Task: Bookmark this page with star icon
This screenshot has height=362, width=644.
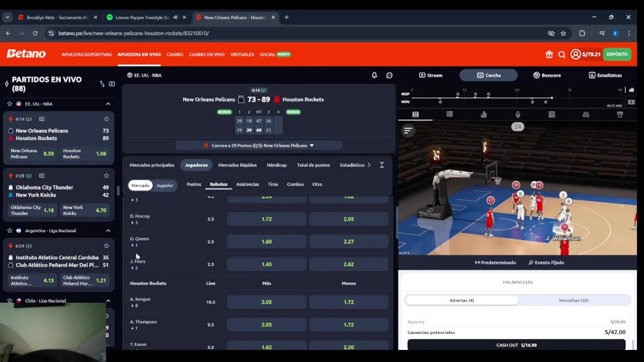Action: 563,33
